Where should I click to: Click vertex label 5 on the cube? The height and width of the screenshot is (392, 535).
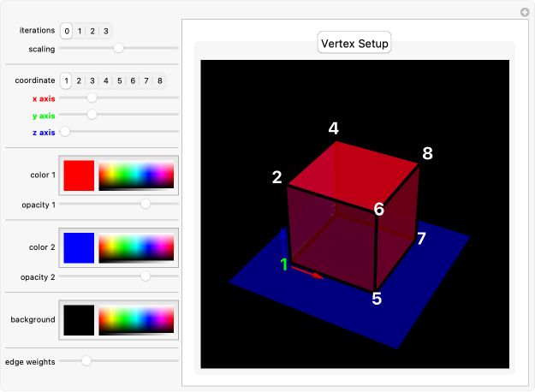(x=377, y=299)
